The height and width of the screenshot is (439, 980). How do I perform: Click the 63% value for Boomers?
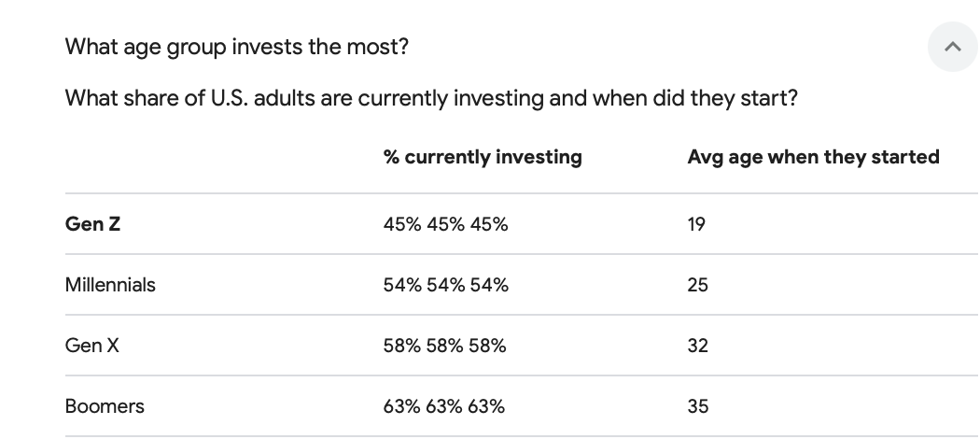[443, 406]
